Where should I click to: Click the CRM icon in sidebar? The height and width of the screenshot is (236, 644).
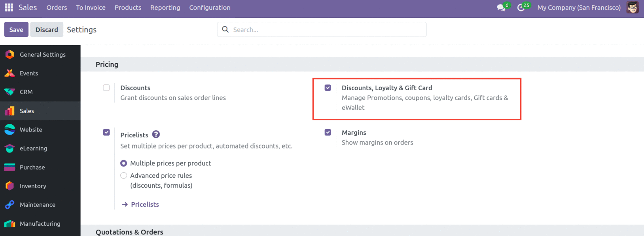tap(10, 92)
